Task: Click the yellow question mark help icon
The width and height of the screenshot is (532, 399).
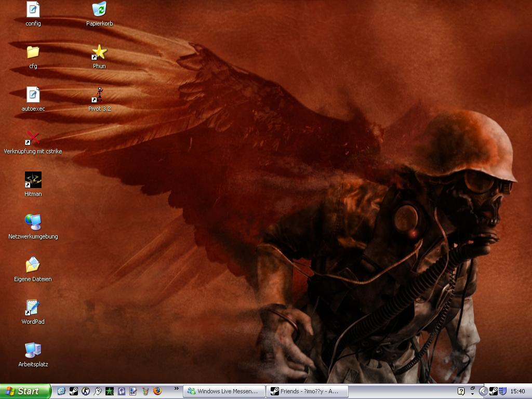Action: (x=461, y=392)
